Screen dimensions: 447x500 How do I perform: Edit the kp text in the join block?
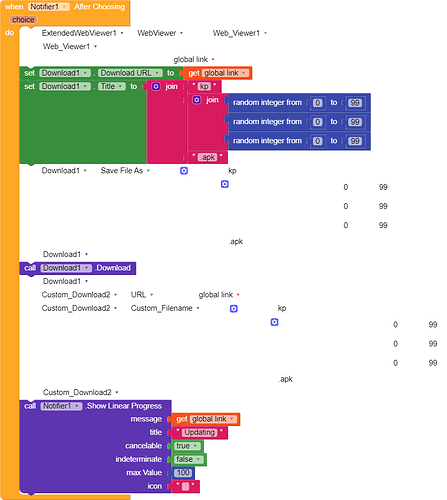[x=204, y=87]
